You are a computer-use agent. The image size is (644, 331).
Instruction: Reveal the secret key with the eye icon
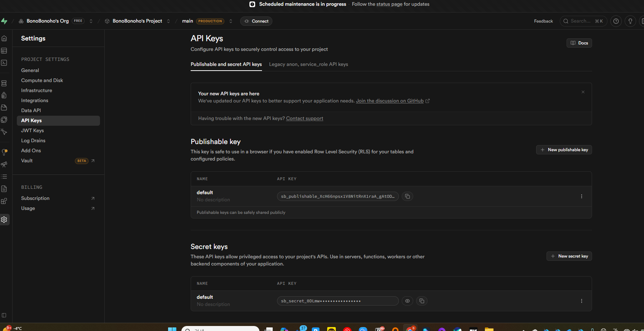(407, 301)
